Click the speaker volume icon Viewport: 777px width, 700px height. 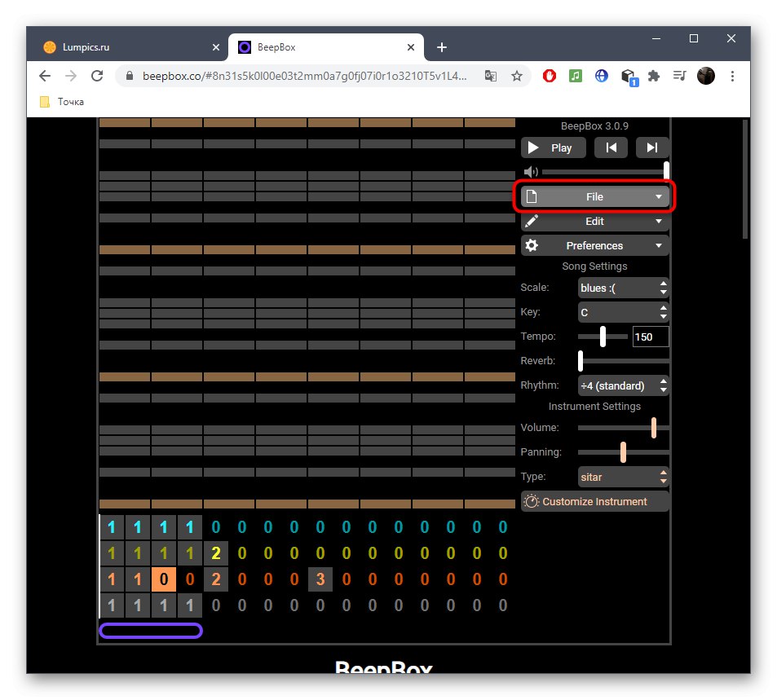pos(531,172)
